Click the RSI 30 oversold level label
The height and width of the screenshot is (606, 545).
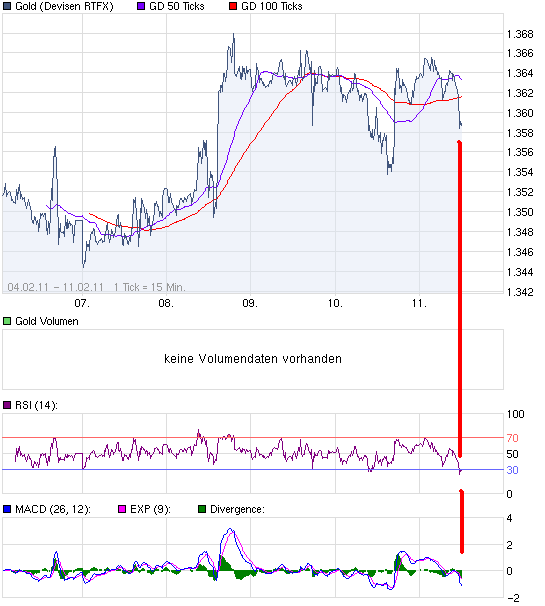(x=513, y=470)
